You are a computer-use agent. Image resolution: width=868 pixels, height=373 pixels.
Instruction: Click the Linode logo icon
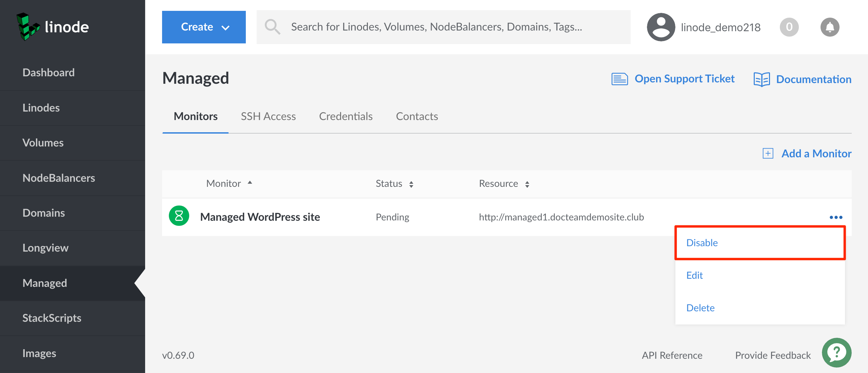pos(28,27)
